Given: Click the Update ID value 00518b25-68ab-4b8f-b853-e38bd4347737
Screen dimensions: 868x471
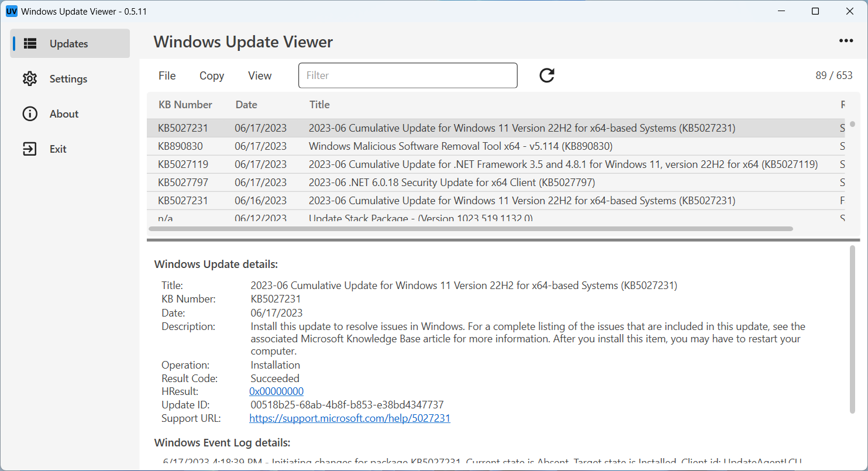Looking at the screenshot, I should point(347,405).
